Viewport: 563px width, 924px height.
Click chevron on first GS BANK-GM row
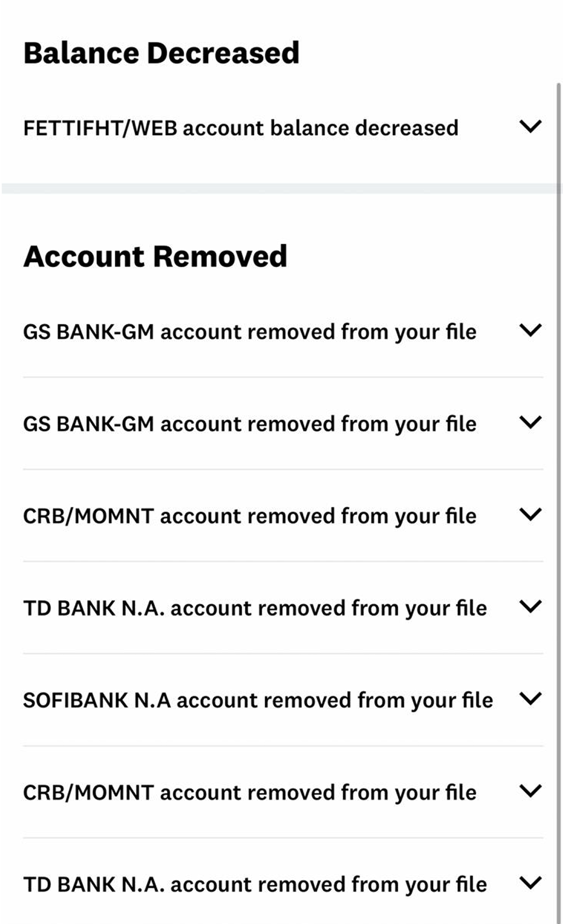(530, 330)
